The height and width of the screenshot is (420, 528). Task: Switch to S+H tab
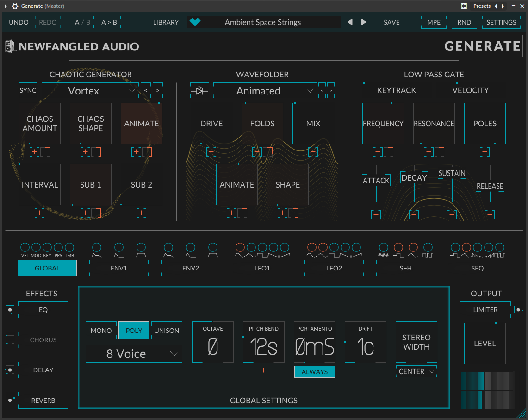click(x=406, y=268)
